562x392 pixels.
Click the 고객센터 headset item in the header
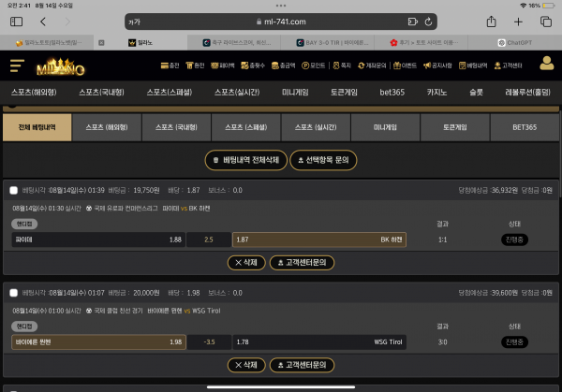(x=511, y=65)
